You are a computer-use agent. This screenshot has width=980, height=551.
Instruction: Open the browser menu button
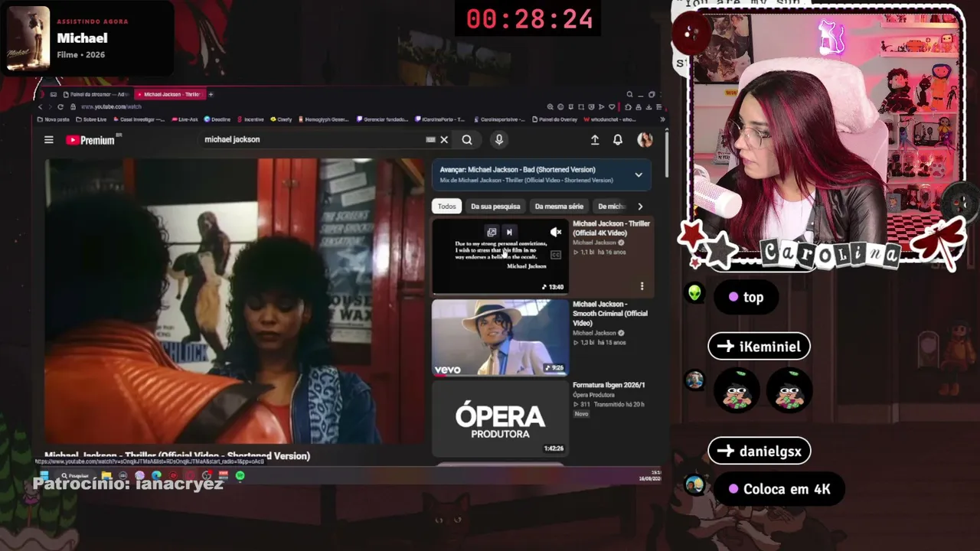click(659, 107)
